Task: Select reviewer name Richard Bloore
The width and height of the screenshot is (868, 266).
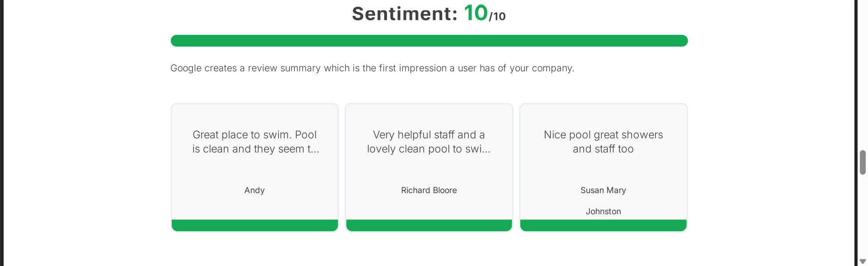Action: [429, 190]
